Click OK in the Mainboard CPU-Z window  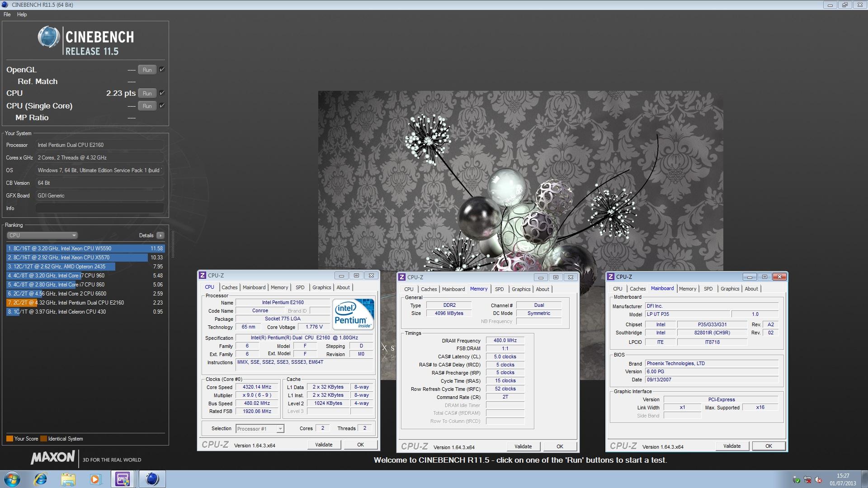pyautogui.click(x=769, y=446)
